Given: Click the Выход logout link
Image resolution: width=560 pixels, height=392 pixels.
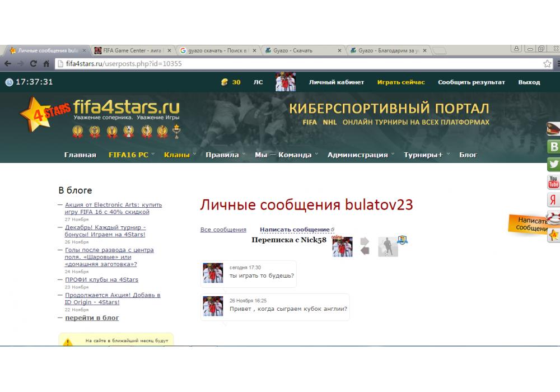Looking at the screenshot, I should 529,82.
